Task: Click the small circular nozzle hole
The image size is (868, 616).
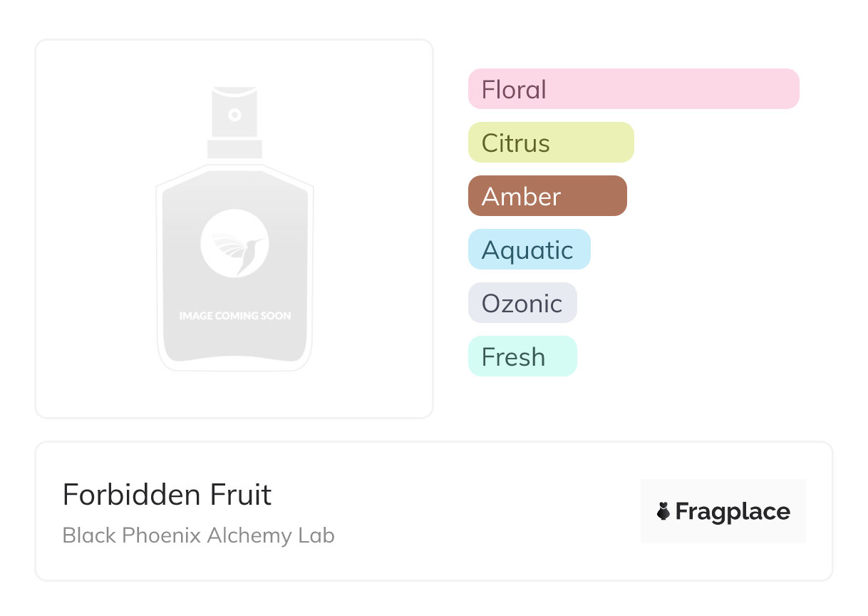Action: 234,114
